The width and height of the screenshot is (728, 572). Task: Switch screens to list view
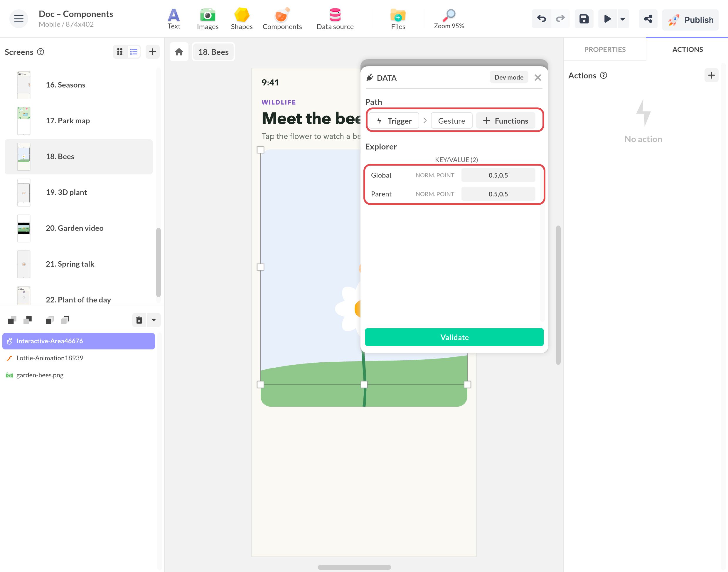pyautogui.click(x=134, y=52)
